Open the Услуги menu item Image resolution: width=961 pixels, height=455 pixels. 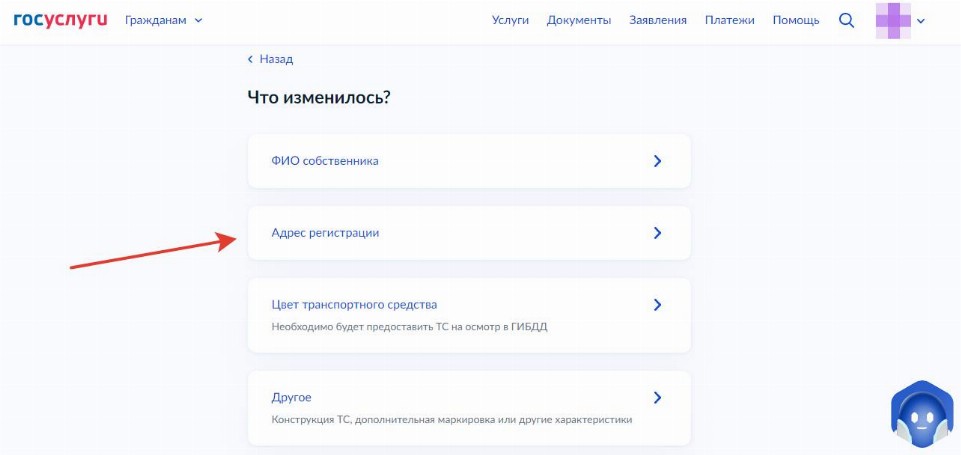510,20
